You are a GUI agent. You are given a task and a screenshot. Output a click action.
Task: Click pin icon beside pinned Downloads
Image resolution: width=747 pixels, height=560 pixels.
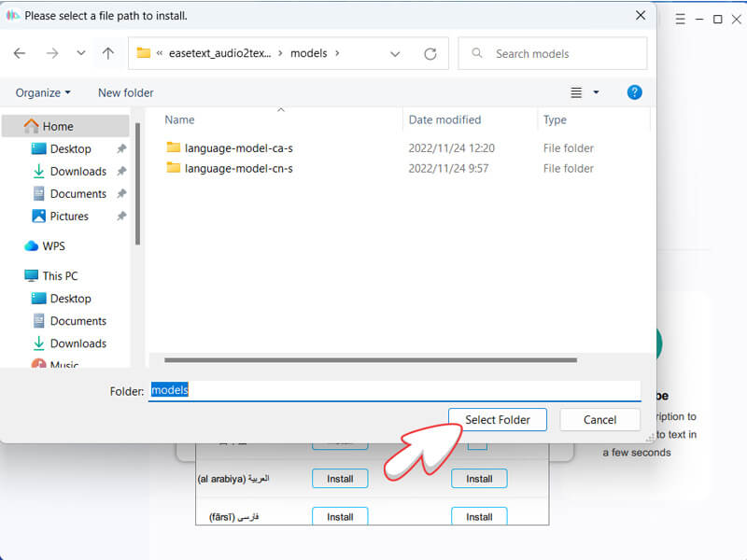pyautogui.click(x=121, y=171)
